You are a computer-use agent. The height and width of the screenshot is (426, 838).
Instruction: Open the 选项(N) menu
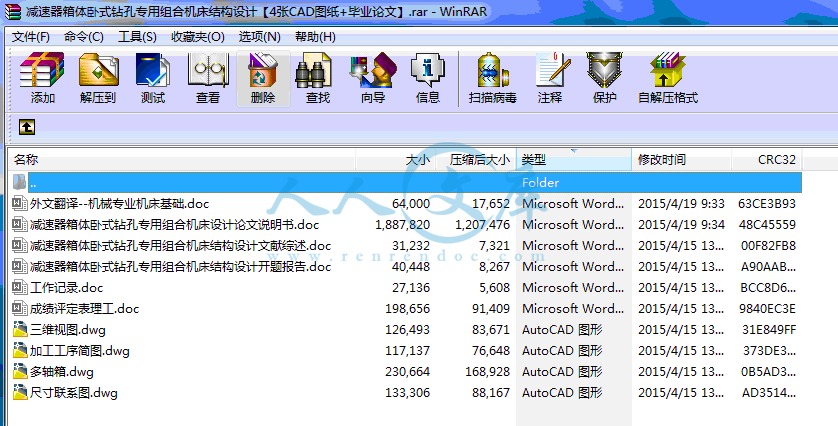[x=259, y=36]
